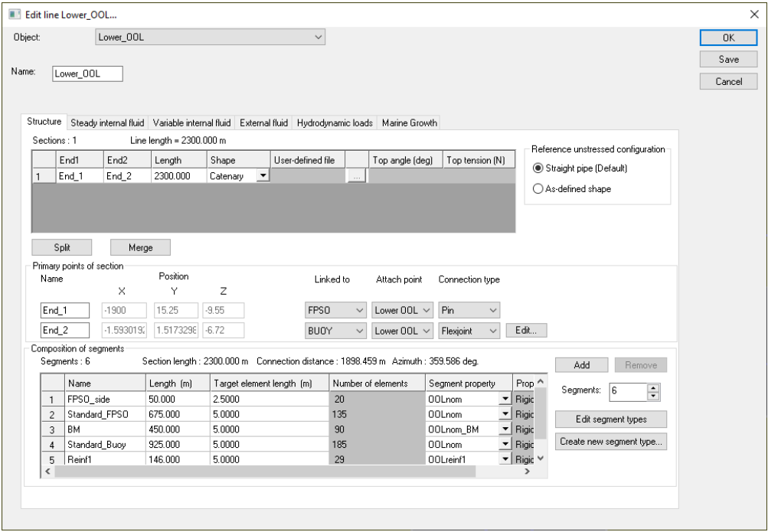
Task: Open the Object Lower_OOL dropdown
Action: pos(211,37)
